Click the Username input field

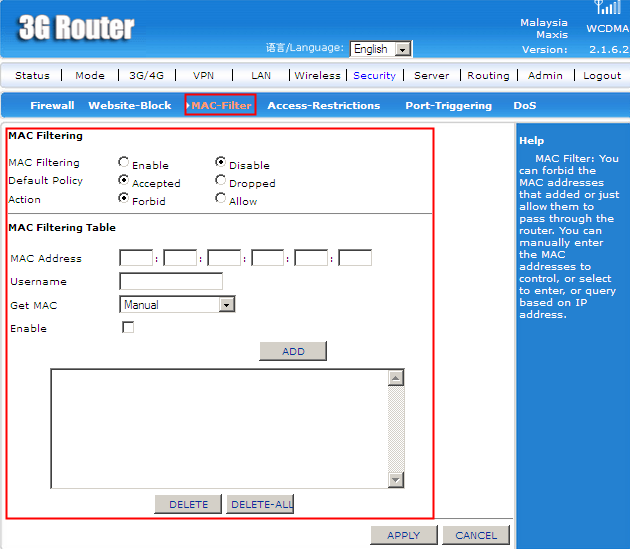(x=170, y=281)
